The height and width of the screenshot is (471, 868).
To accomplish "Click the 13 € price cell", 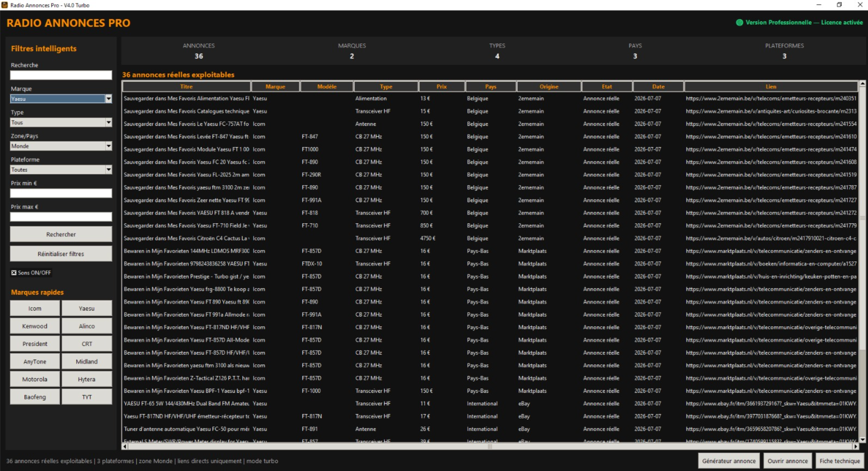I will (x=425, y=98).
